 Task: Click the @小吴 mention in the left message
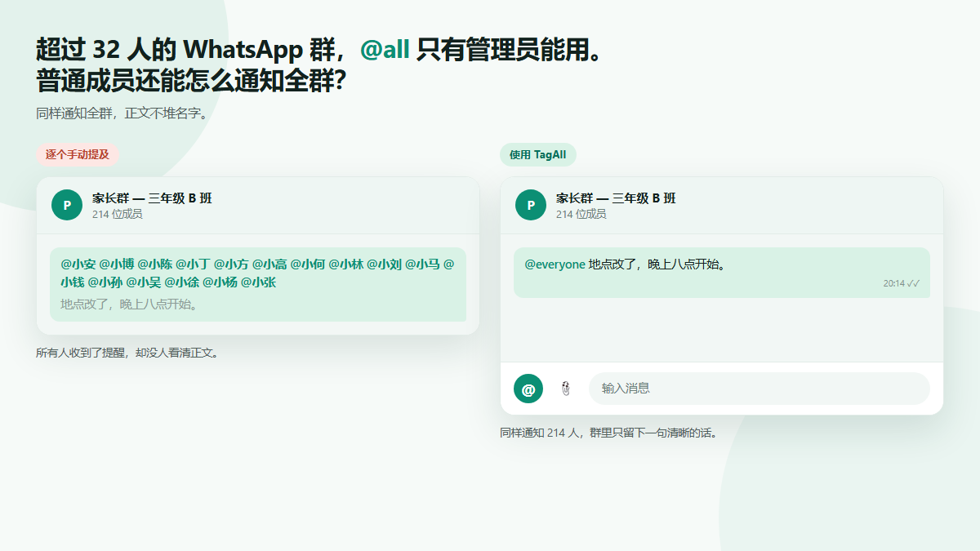(x=144, y=282)
